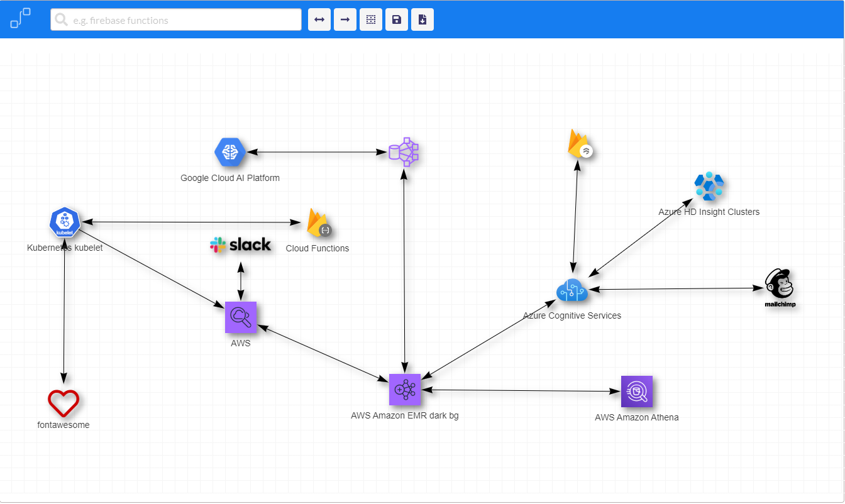Toggle the grid display button
The height and width of the screenshot is (504, 845).
pos(371,19)
